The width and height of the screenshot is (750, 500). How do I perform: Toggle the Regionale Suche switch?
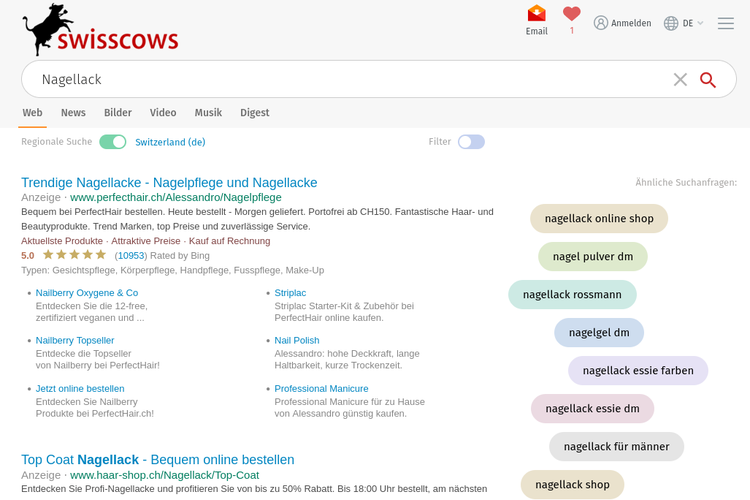[113, 142]
